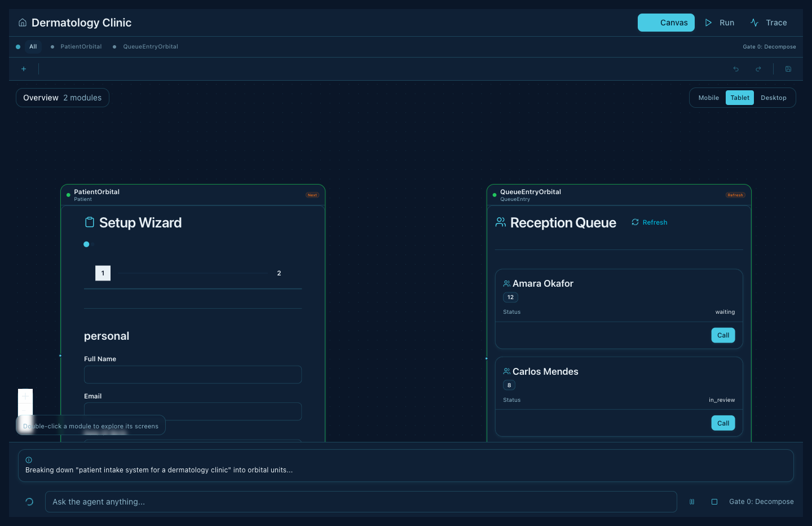Select the PatientOrbital filter tab
The width and height of the screenshot is (812, 526).
coord(81,47)
